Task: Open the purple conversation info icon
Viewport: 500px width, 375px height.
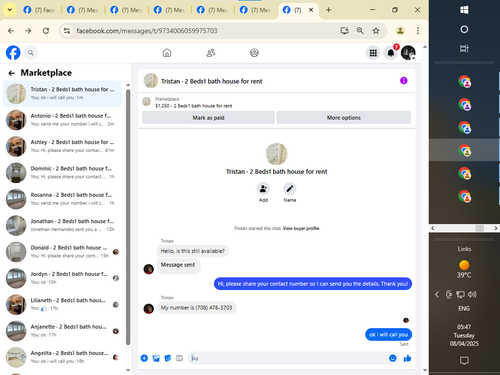Action: click(404, 81)
